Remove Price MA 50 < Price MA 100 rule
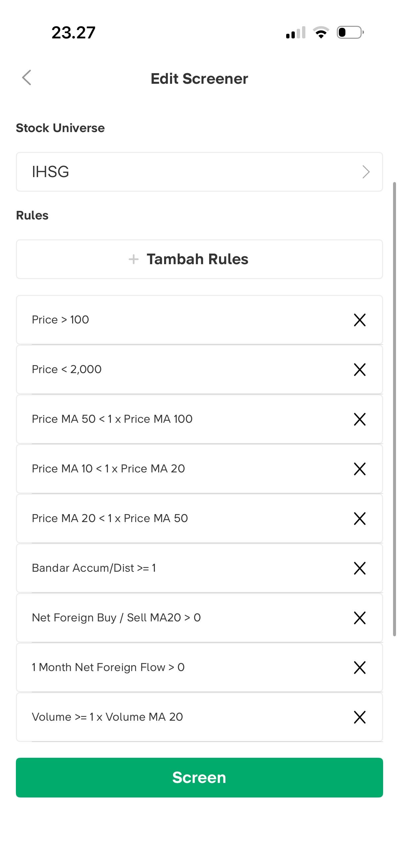Image resolution: width=399 pixels, height=868 pixels. tap(360, 419)
